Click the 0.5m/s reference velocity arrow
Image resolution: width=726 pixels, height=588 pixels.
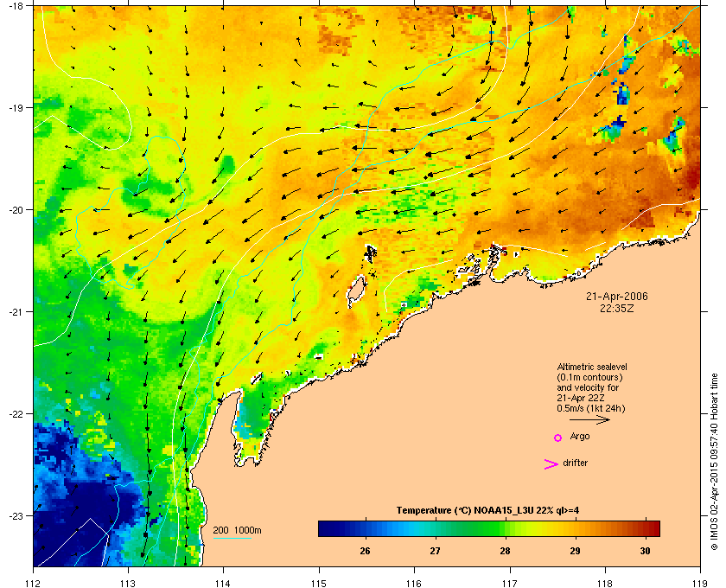click(589, 420)
